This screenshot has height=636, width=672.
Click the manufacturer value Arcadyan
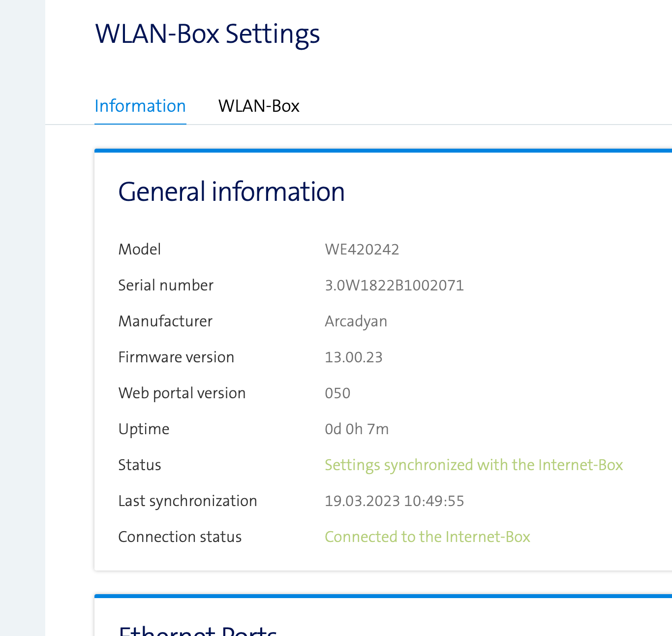[356, 321]
